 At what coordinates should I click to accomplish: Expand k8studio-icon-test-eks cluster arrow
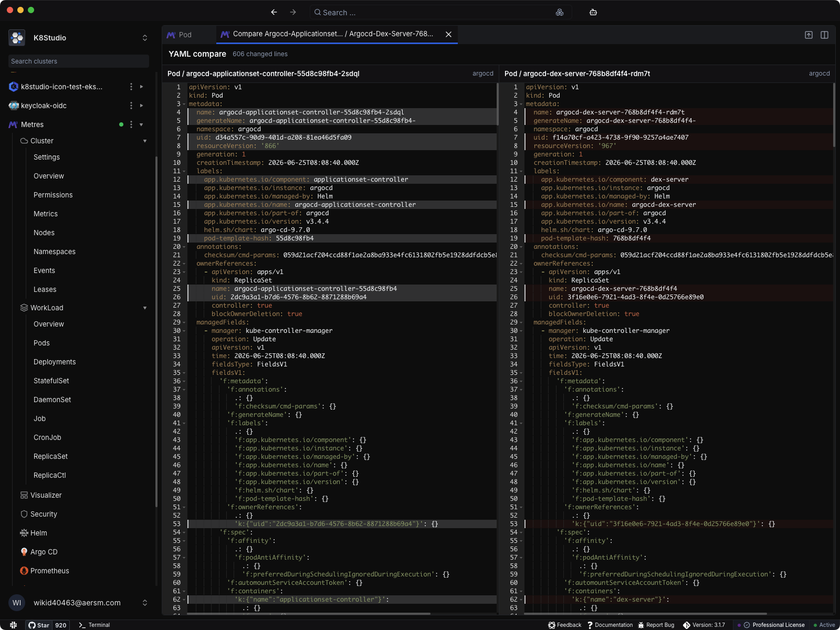142,87
